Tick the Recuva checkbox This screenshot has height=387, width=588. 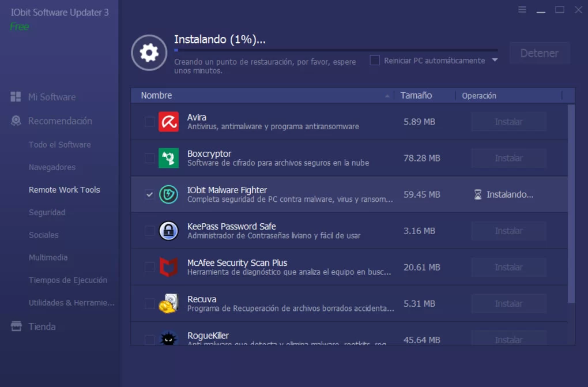150,304
